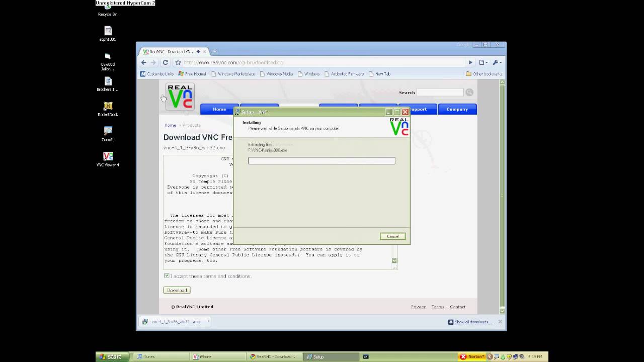This screenshot has height=362, width=644.
Task: Reload the RealVNC page
Action: click(165, 62)
